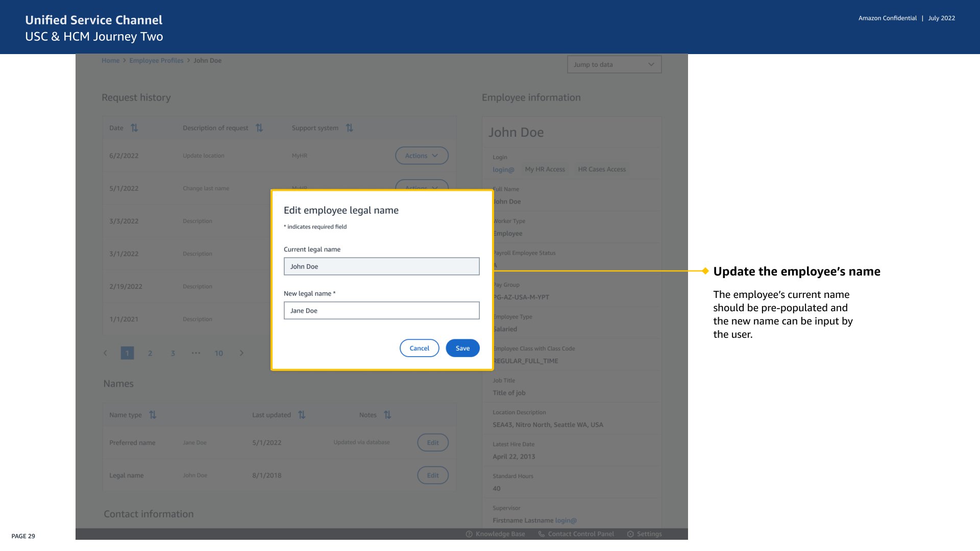Click the New legal name input field
980x551 pixels.
(x=381, y=310)
